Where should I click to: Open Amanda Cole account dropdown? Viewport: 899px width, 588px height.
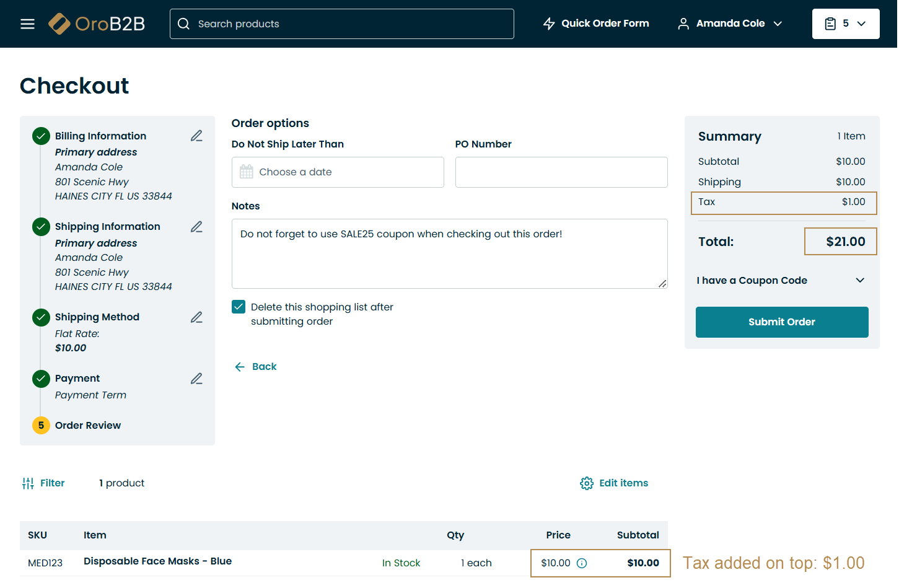(730, 24)
